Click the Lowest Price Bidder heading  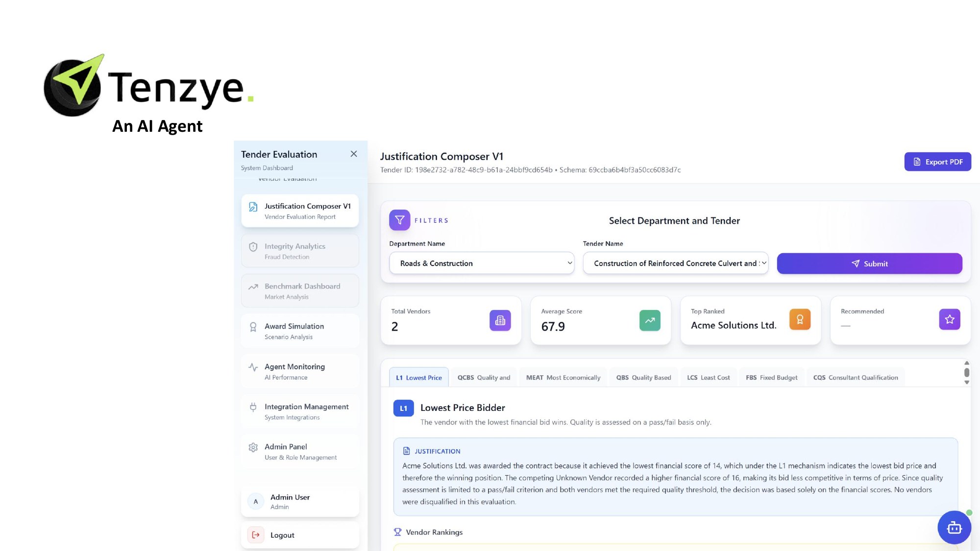point(463,407)
